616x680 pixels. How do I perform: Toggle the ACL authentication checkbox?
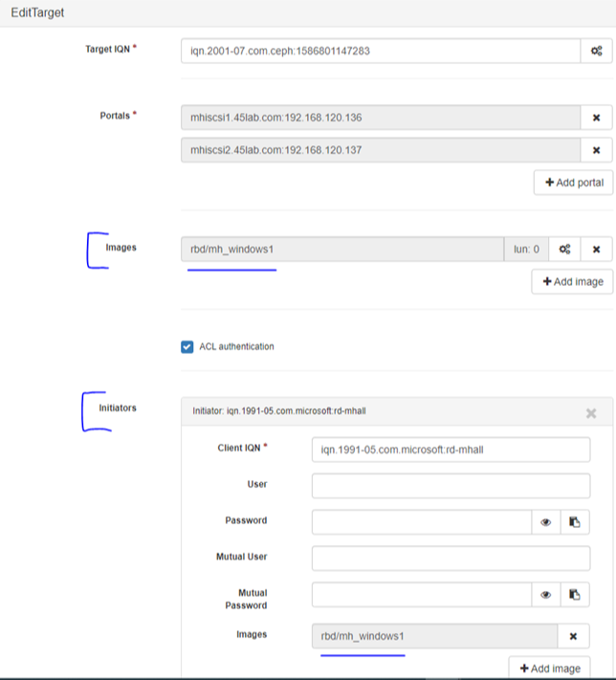pos(187,347)
